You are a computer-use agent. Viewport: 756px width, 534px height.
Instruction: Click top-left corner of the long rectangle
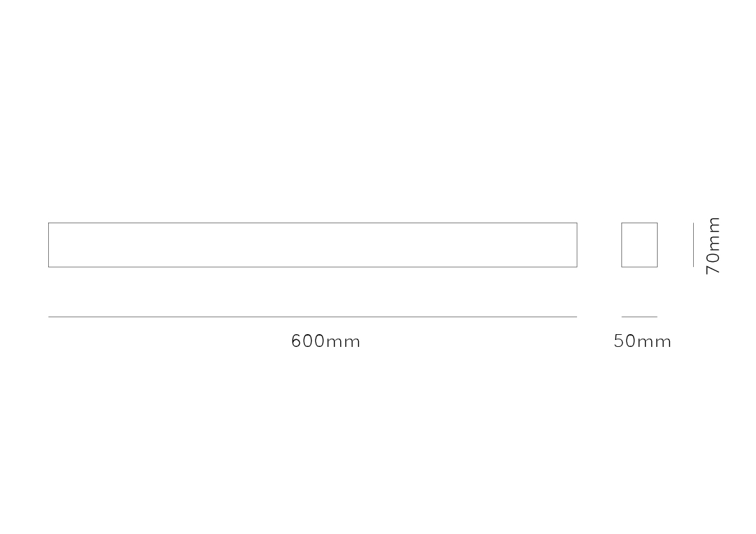[49, 223]
